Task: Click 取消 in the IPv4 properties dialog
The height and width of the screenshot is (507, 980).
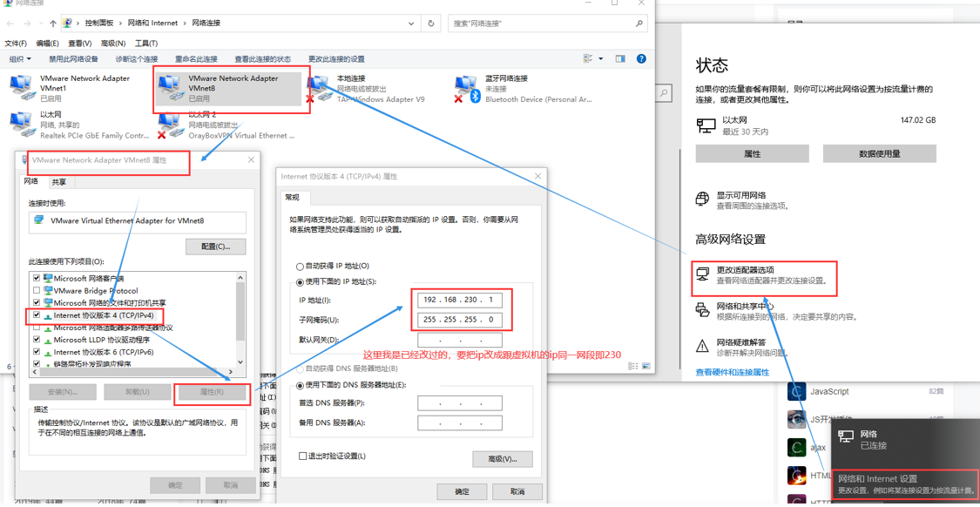Action: (x=517, y=491)
